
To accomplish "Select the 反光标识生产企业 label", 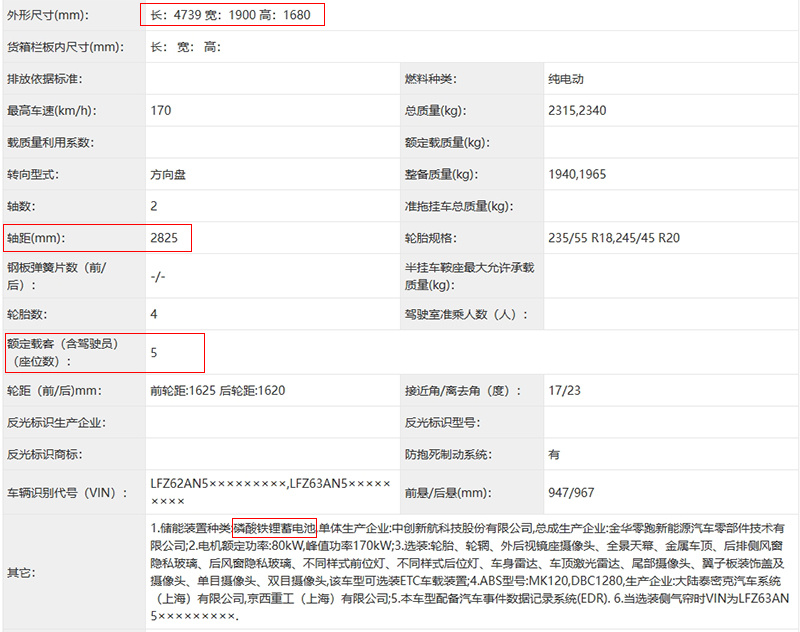I will [56, 423].
